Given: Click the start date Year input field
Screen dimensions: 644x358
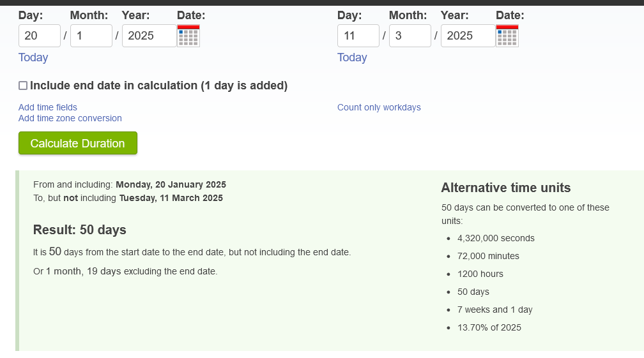Looking at the screenshot, I should (148, 36).
